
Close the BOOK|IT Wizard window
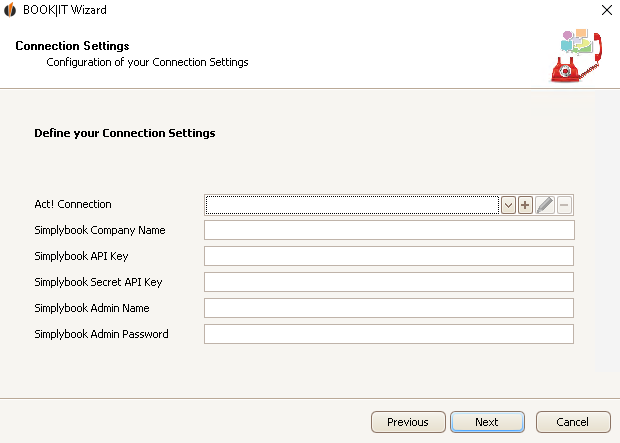coord(607,10)
